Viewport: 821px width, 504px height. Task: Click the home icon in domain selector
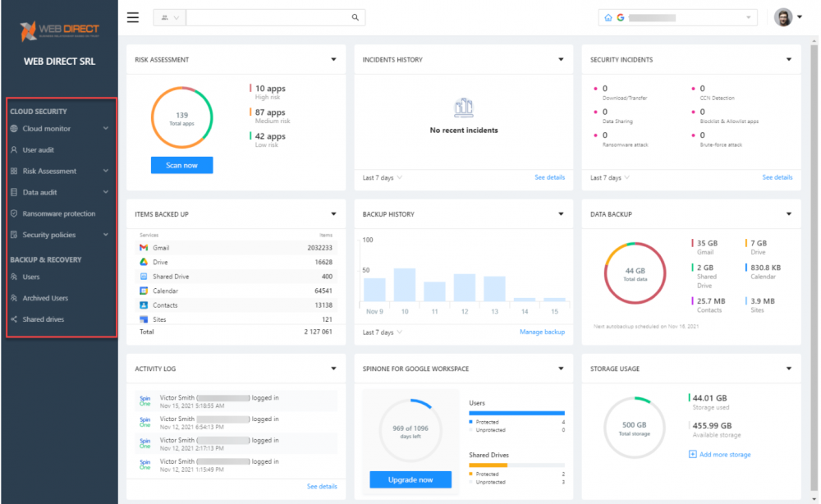pyautogui.click(x=608, y=17)
